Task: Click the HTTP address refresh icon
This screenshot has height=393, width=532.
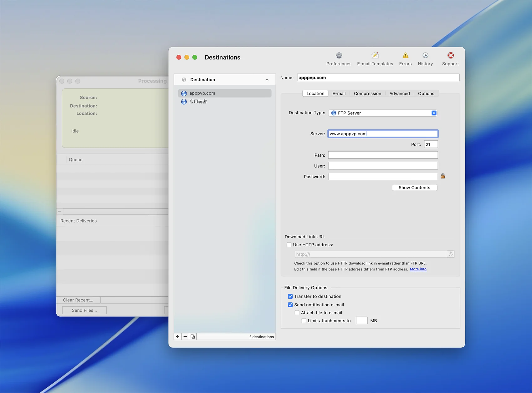Action: pos(450,254)
